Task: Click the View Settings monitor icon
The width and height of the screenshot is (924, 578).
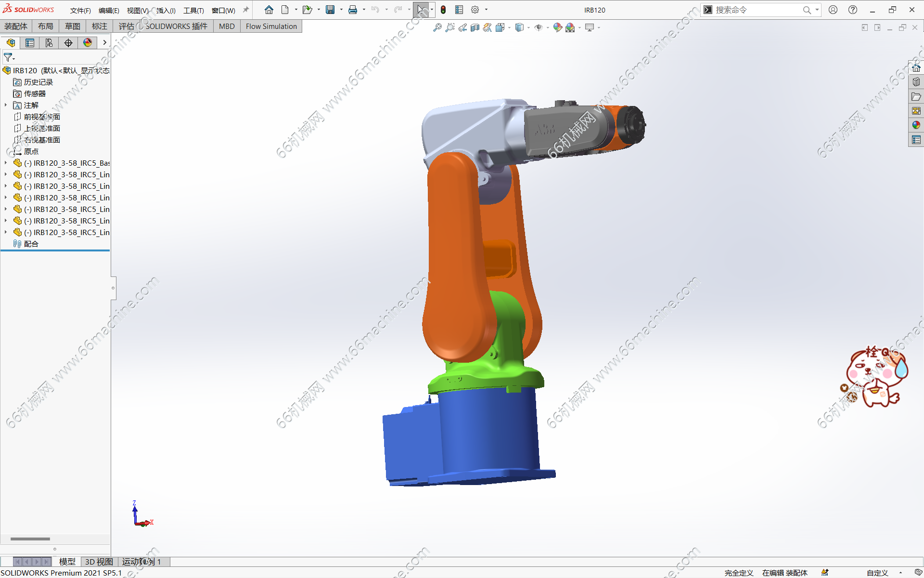Action: (590, 27)
